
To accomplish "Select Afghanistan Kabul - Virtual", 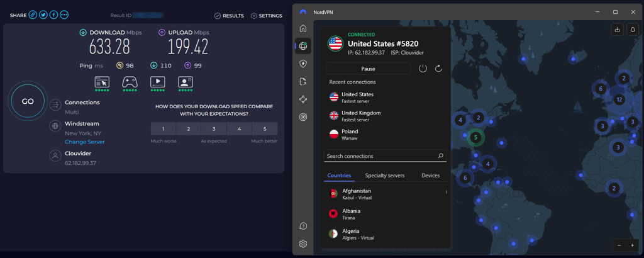I will pos(386,194).
